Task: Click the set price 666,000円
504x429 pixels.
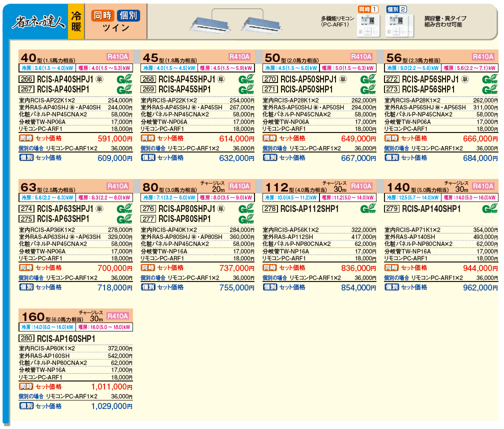Action: pyautogui.click(x=480, y=138)
